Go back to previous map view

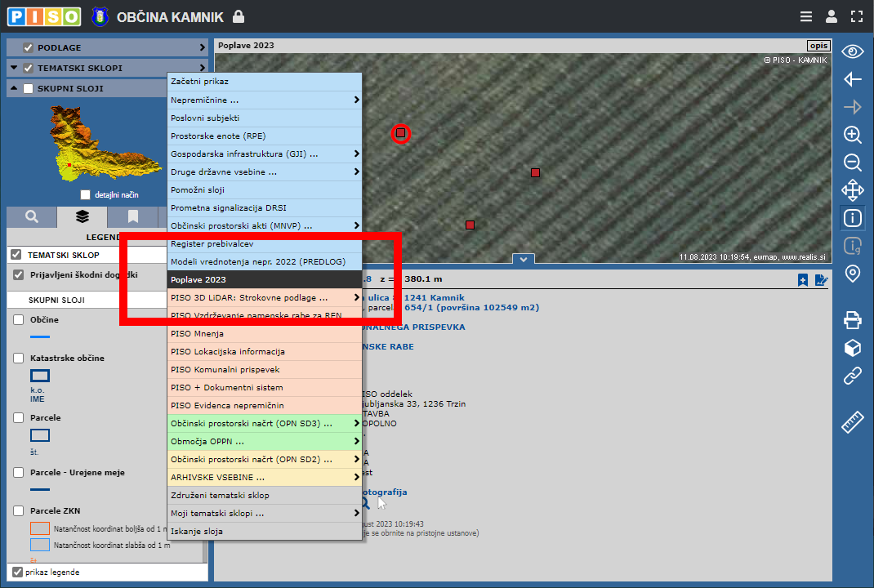[852, 79]
